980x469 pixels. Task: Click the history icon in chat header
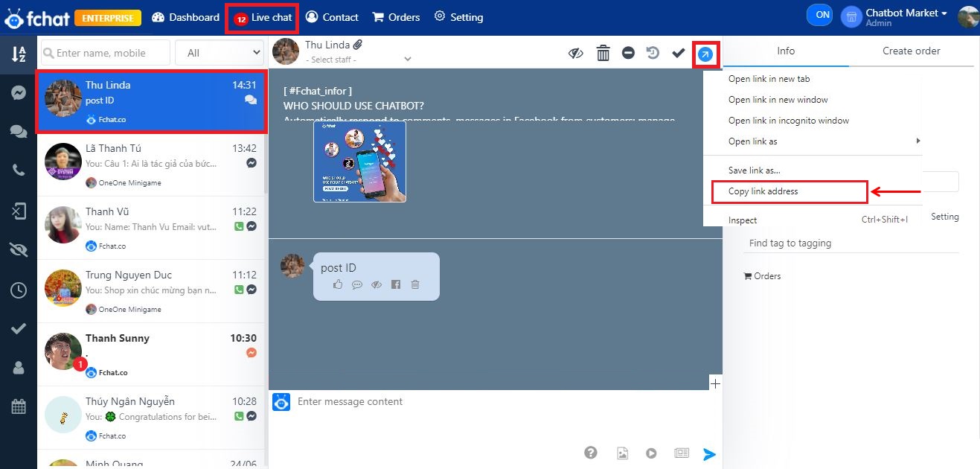pos(653,53)
